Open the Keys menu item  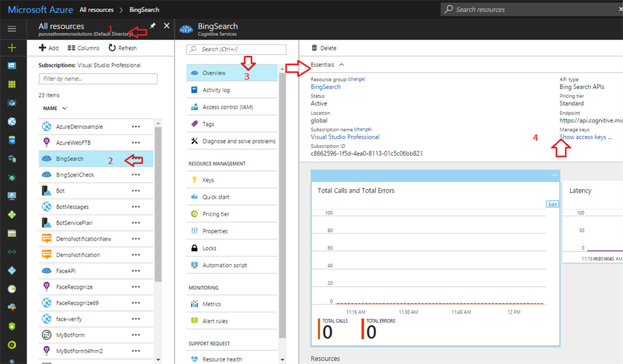232,180
